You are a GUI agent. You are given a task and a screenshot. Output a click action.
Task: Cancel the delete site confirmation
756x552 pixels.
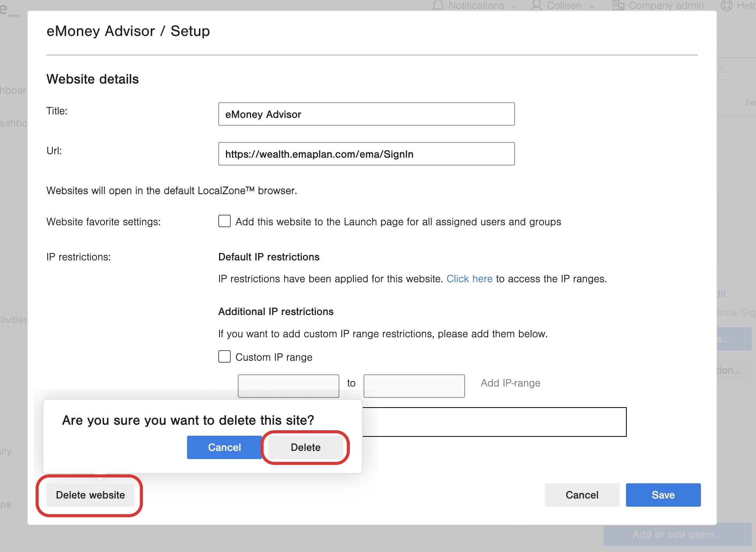[225, 447]
